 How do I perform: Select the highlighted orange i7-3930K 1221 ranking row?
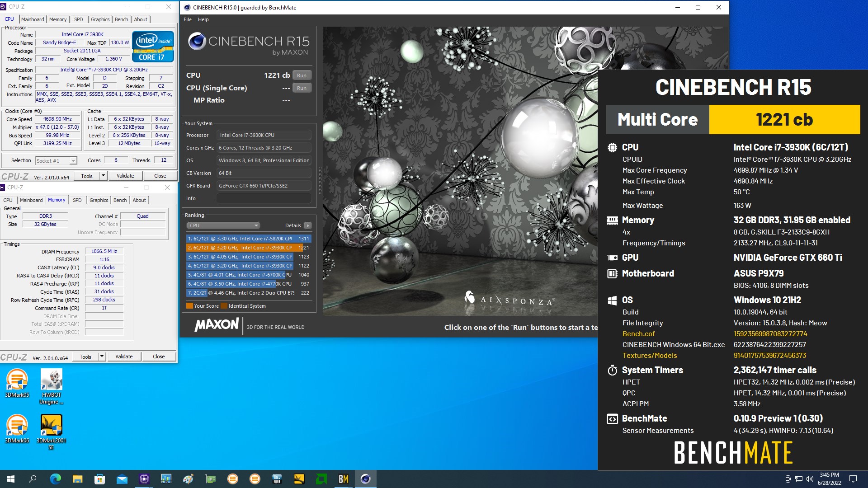coord(248,248)
